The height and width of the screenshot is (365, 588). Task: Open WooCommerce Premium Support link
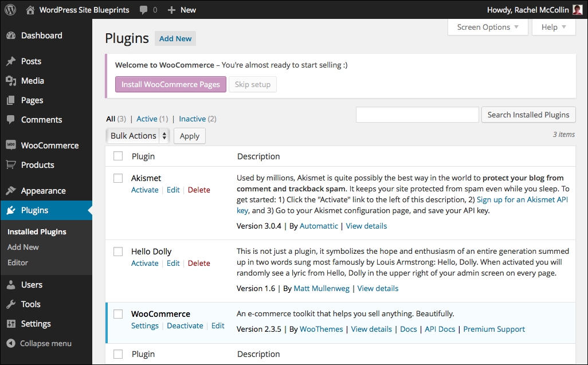click(x=494, y=329)
